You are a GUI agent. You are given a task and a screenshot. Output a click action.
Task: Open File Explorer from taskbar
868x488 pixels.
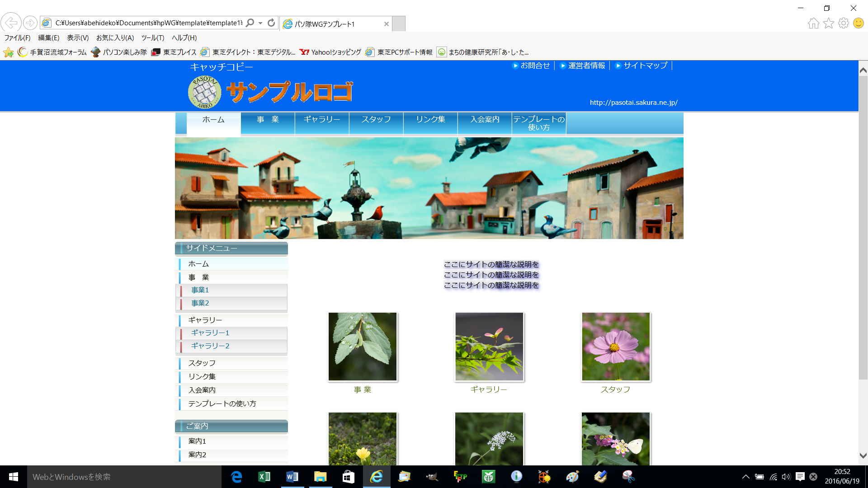click(x=321, y=477)
